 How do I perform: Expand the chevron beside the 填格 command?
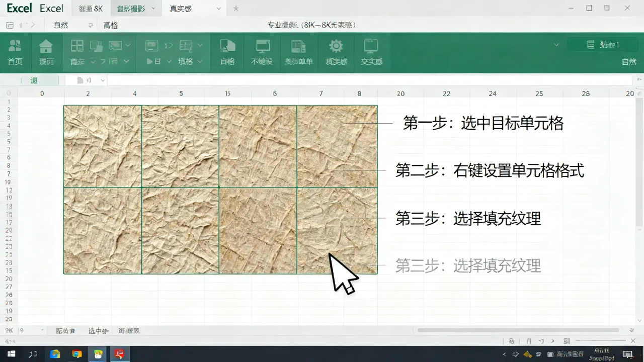click(x=200, y=61)
